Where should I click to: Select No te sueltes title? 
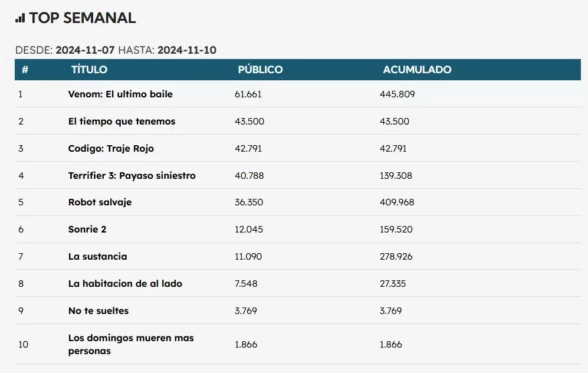pos(98,311)
